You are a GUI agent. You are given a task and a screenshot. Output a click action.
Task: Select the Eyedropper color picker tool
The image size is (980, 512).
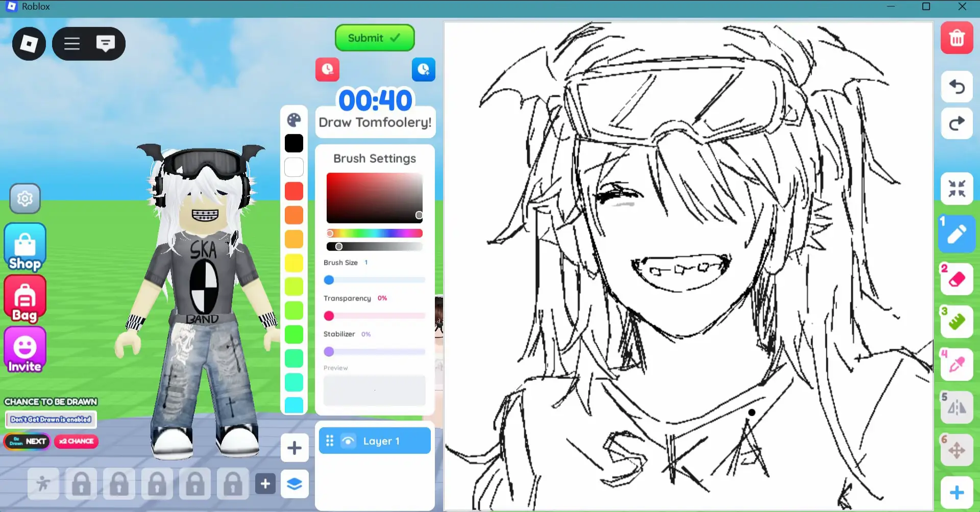[x=957, y=364]
